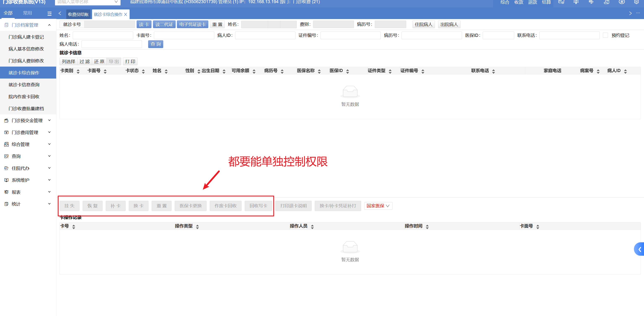
Task: Toggle sort on 可用余额 column
Action: pyautogui.click(x=254, y=71)
